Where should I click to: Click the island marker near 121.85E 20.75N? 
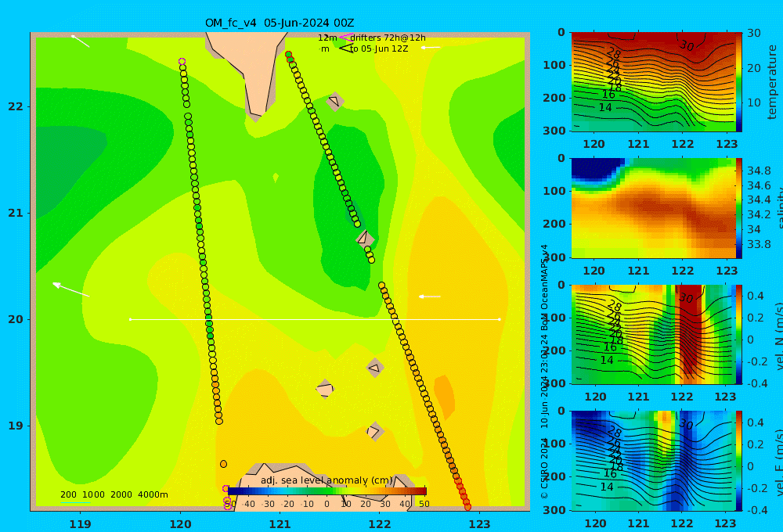[365, 239]
